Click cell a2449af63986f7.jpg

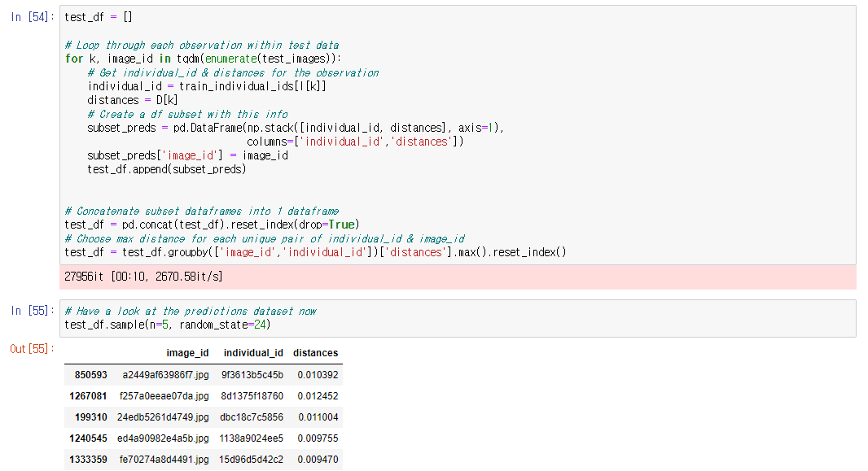pyautogui.click(x=165, y=375)
